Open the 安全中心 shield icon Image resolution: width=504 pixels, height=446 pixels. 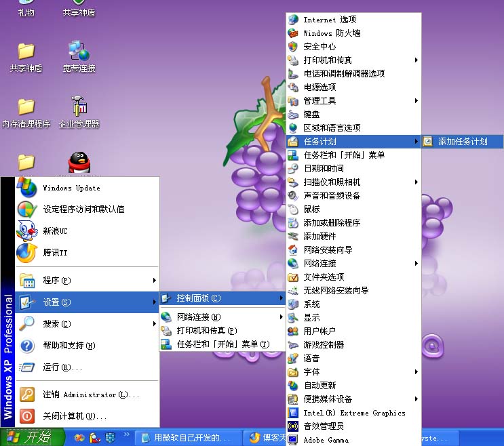point(293,47)
